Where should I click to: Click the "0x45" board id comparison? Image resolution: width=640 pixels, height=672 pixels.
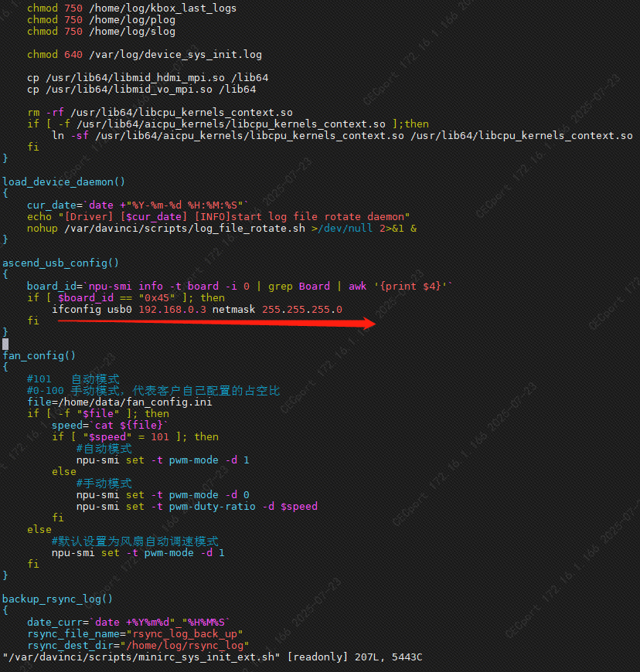click(157, 297)
